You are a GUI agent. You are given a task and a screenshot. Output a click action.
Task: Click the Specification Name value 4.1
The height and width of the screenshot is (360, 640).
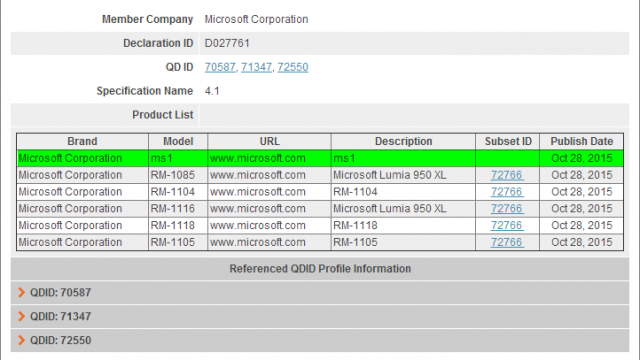(x=212, y=91)
